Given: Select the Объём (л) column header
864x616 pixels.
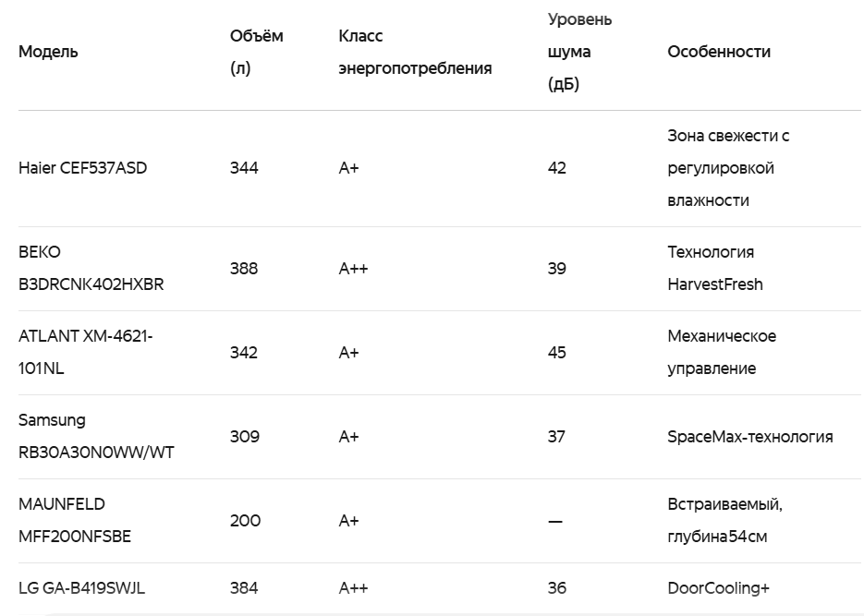Looking at the screenshot, I should pos(256,52).
